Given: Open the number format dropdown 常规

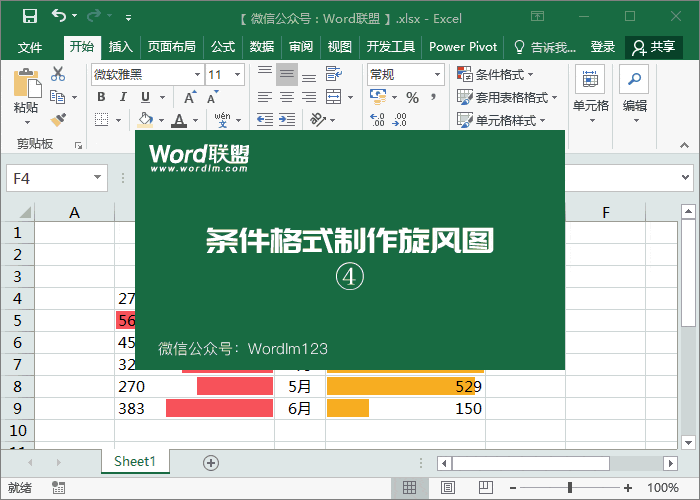Looking at the screenshot, I should click(438, 75).
